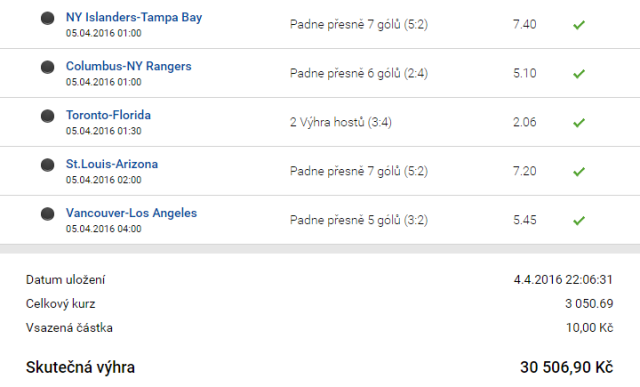The width and height of the screenshot is (640, 387).
Task: Open the Vancouver-Los Angeles match link
Action: [x=131, y=213]
